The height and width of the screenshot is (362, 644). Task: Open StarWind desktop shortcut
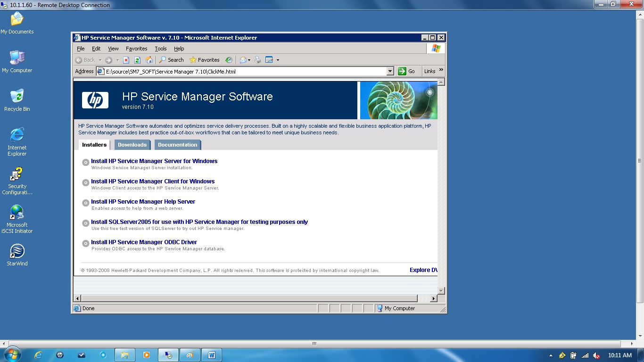(x=17, y=255)
